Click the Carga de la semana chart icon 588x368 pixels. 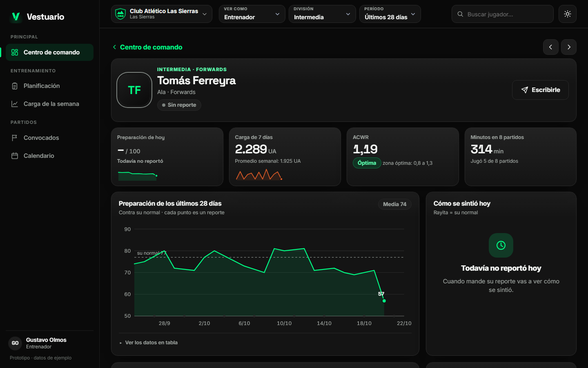point(15,104)
